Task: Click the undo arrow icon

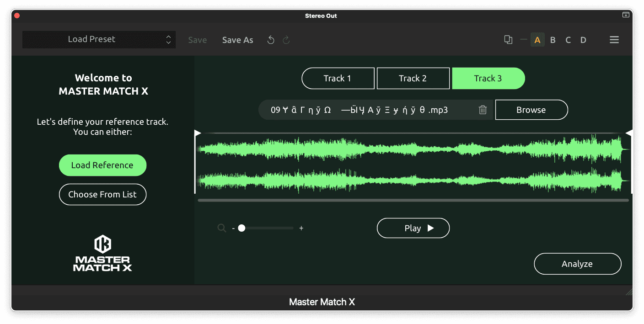Action: (x=270, y=40)
